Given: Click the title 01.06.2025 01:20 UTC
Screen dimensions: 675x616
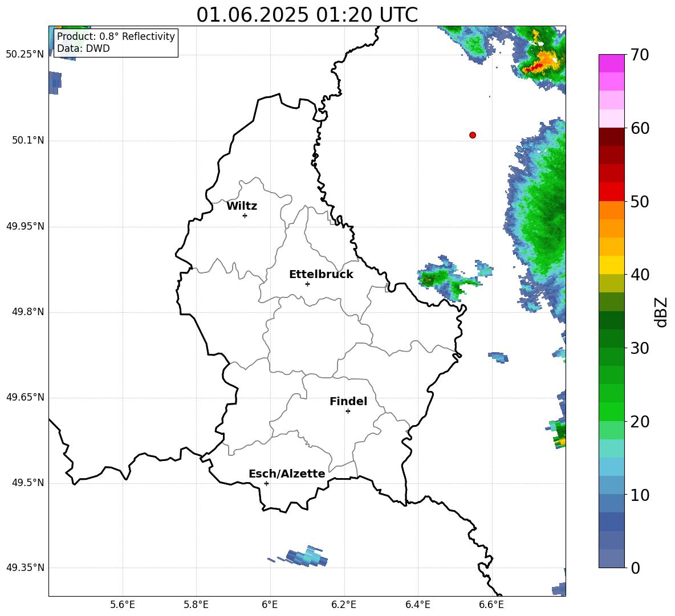Looking at the screenshot, I should click(x=307, y=15).
